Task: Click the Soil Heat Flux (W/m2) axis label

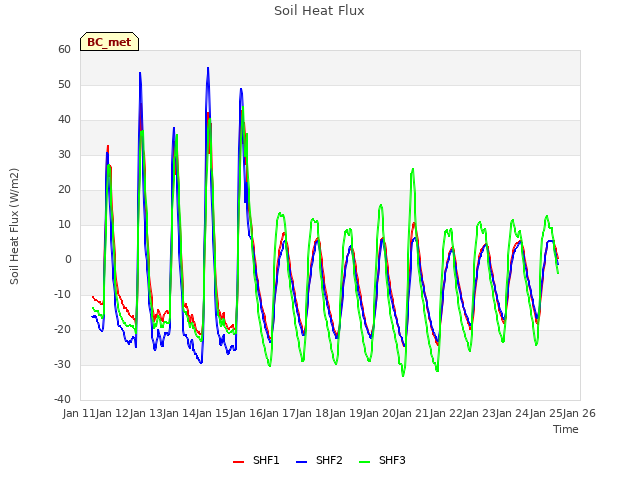Action: pos(14,226)
